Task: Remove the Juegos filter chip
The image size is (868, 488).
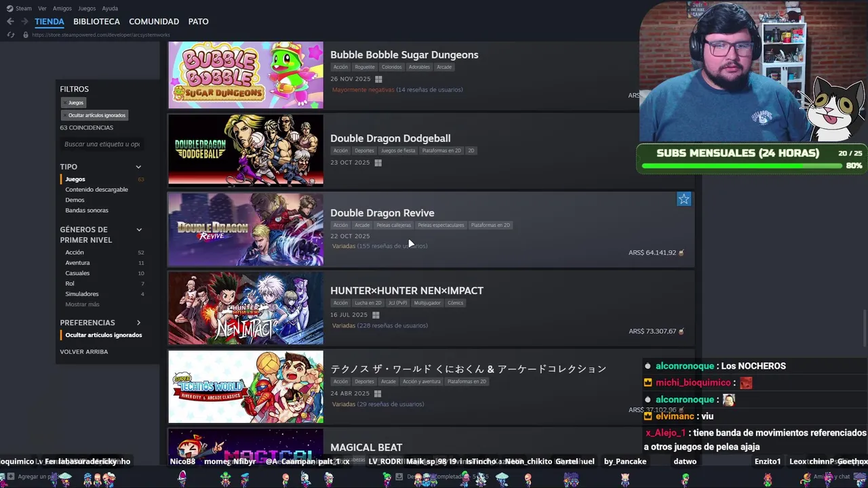Action: [x=73, y=102]
